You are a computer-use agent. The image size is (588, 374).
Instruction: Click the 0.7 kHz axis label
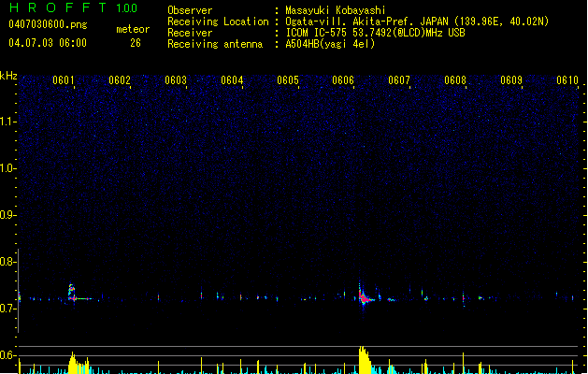[x=8, y=309]
